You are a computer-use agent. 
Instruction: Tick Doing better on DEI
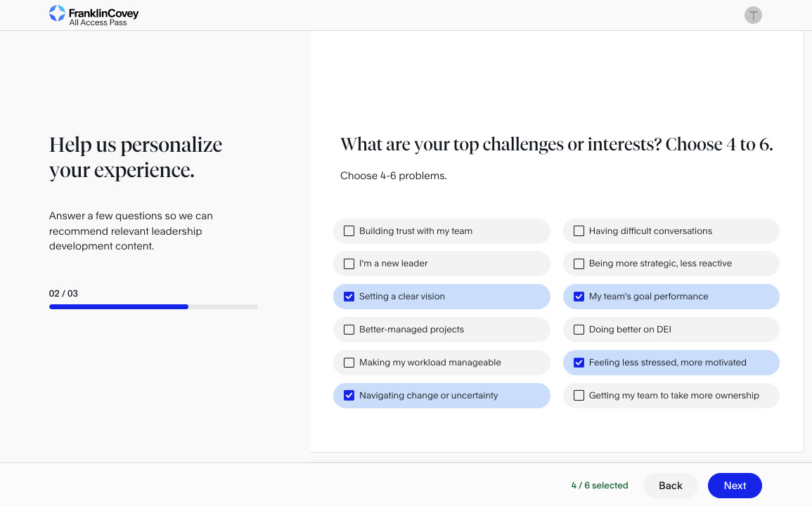(579, 330)
